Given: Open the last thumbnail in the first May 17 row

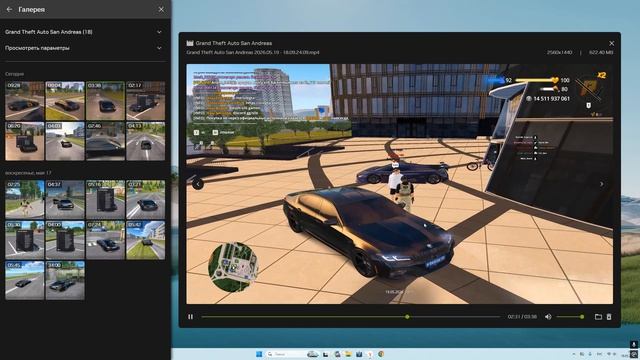Looking at the screenshot, I should point(146,200).
